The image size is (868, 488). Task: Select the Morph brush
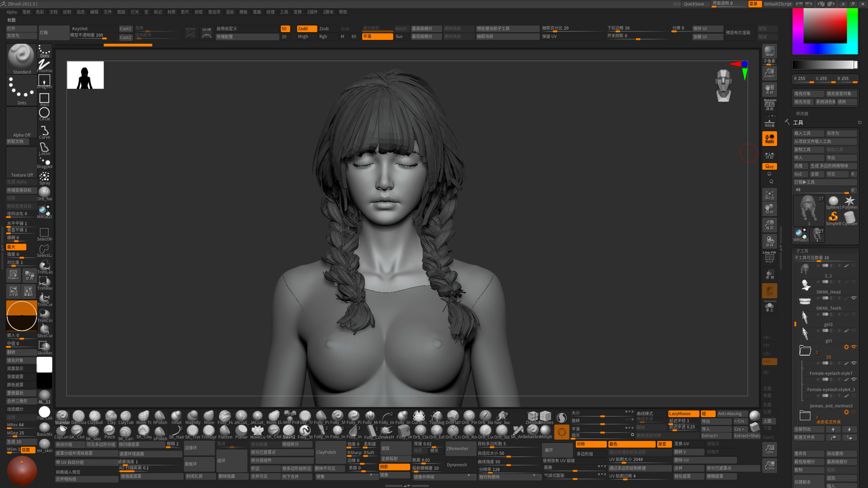point(545,432)
